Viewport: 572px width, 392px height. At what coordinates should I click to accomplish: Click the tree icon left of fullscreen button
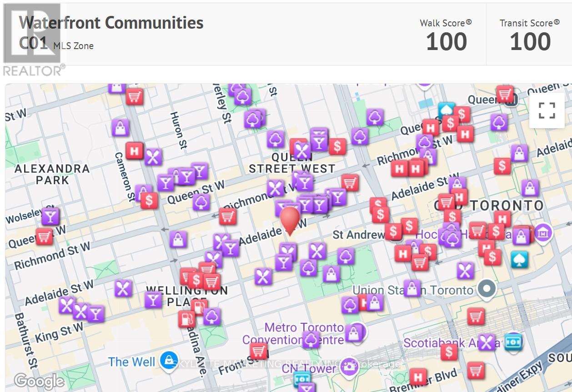(x=499, y=122)
